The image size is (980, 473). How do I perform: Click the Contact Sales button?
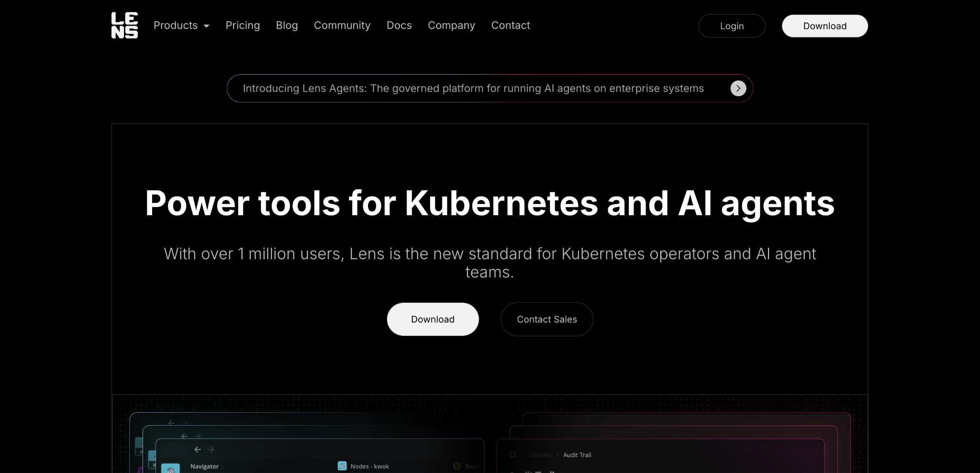pos(546,319)
